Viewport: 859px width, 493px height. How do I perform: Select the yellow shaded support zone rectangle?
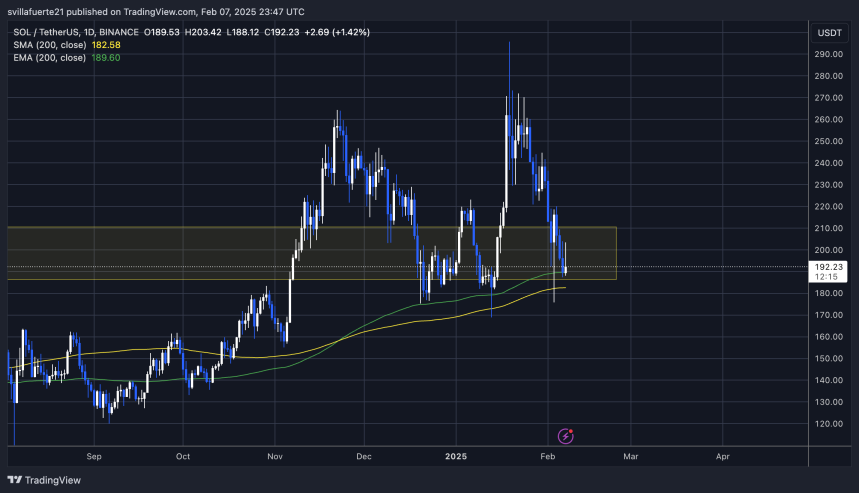click(312, 253)
